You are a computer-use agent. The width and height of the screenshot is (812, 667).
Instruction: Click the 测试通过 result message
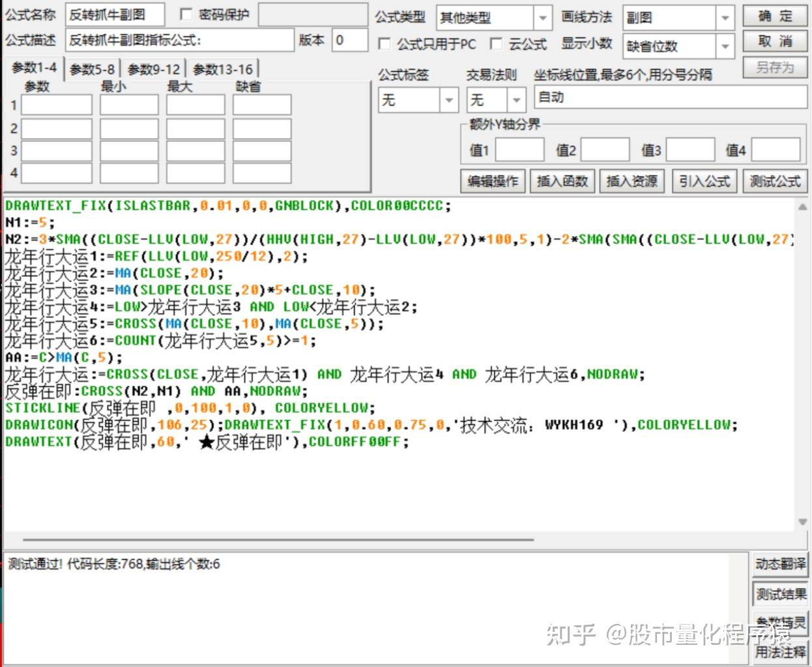114,564
